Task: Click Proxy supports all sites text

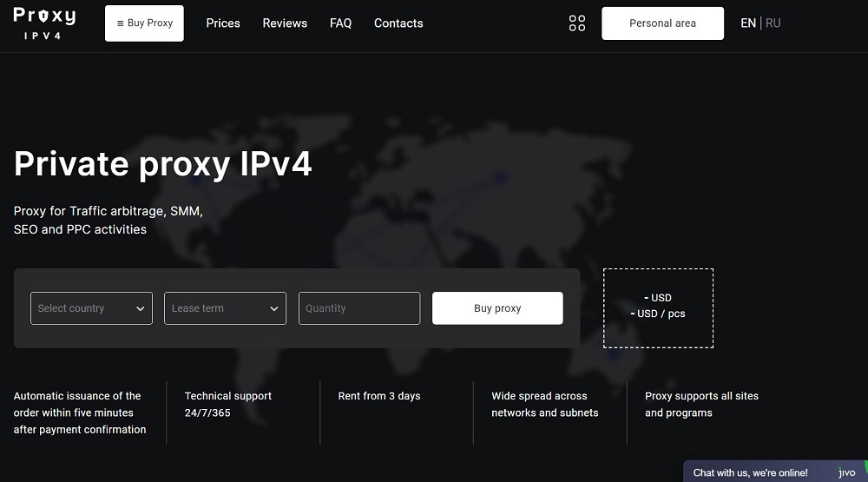Action: click(x=701, y=404)
